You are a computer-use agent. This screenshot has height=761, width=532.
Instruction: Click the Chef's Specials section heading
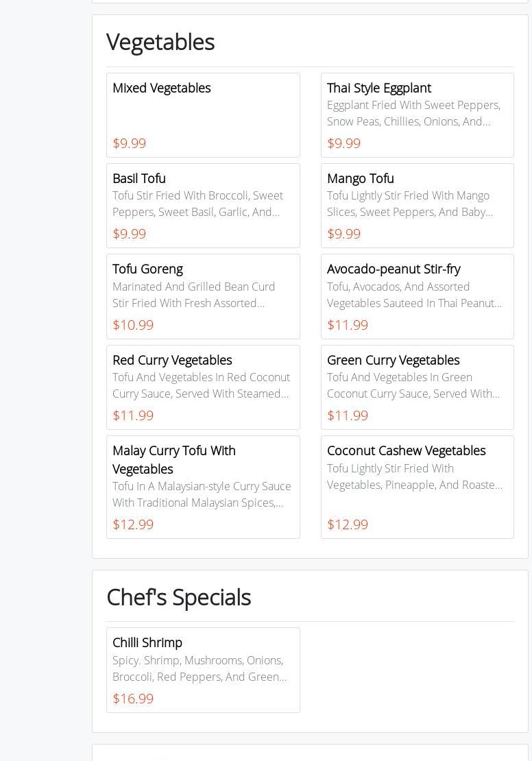pyautogui.click(x=178, y=597)
